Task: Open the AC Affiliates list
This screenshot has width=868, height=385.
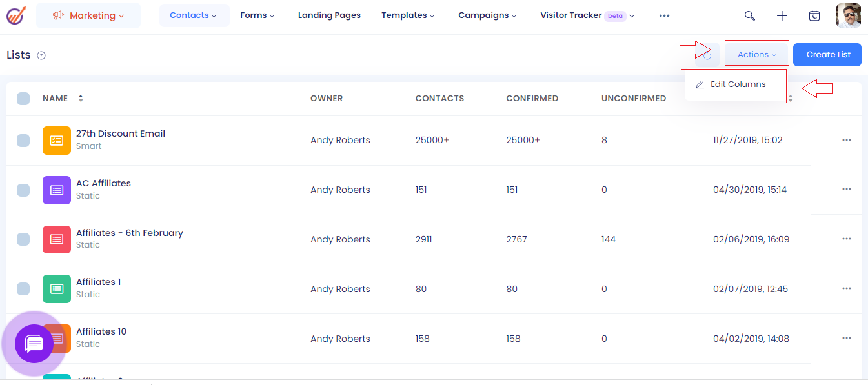Action: 103,183
